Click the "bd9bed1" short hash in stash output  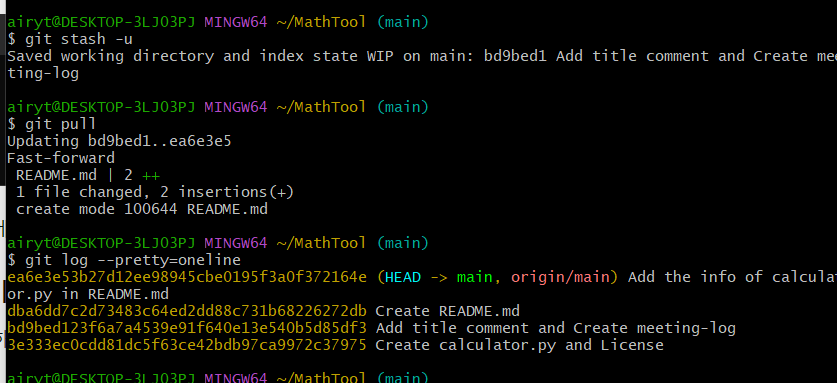(515, 56)
